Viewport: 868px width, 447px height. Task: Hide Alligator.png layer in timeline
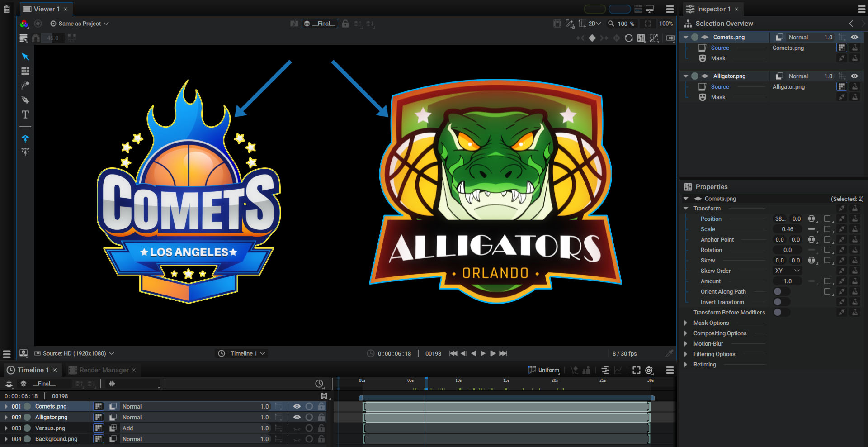coord(297,417)
